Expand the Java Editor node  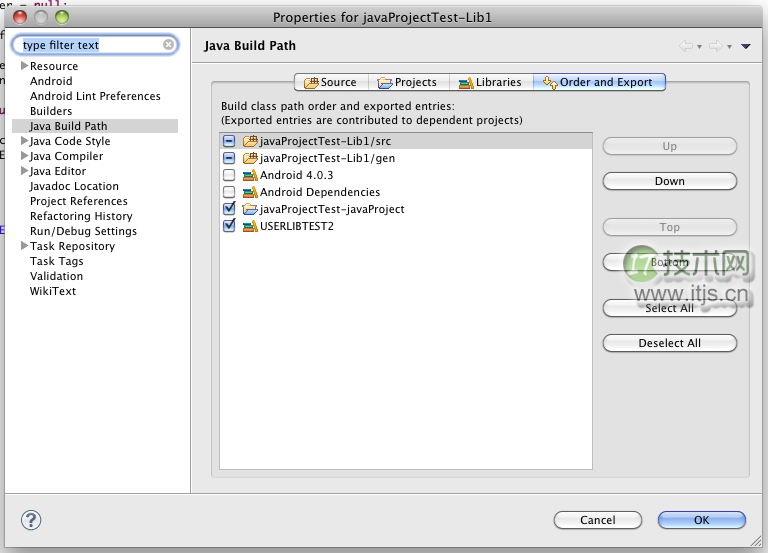coord(24,171)
